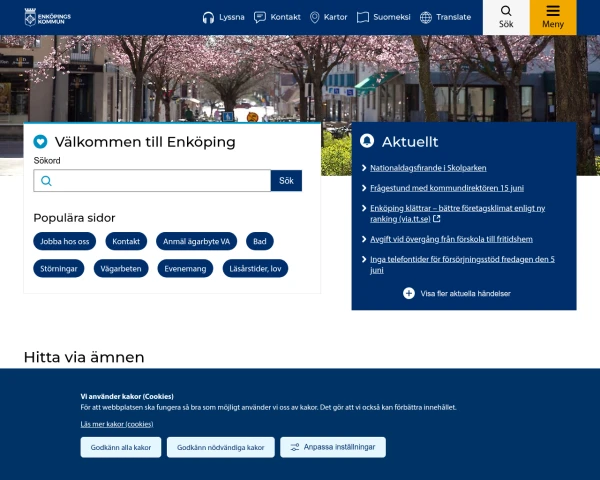Open the Frågestund med kommundirektören 15 juni link
Image resolution: width=600 pixels, height=480 pixels.
coord(447,188)
